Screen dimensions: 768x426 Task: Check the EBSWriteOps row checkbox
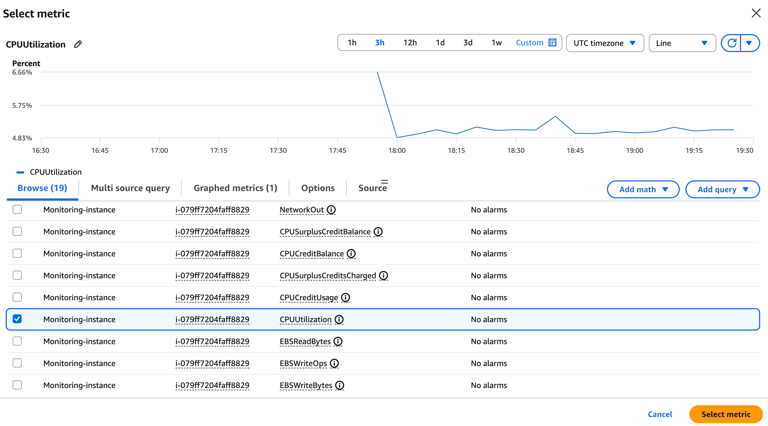coord(17,363)
